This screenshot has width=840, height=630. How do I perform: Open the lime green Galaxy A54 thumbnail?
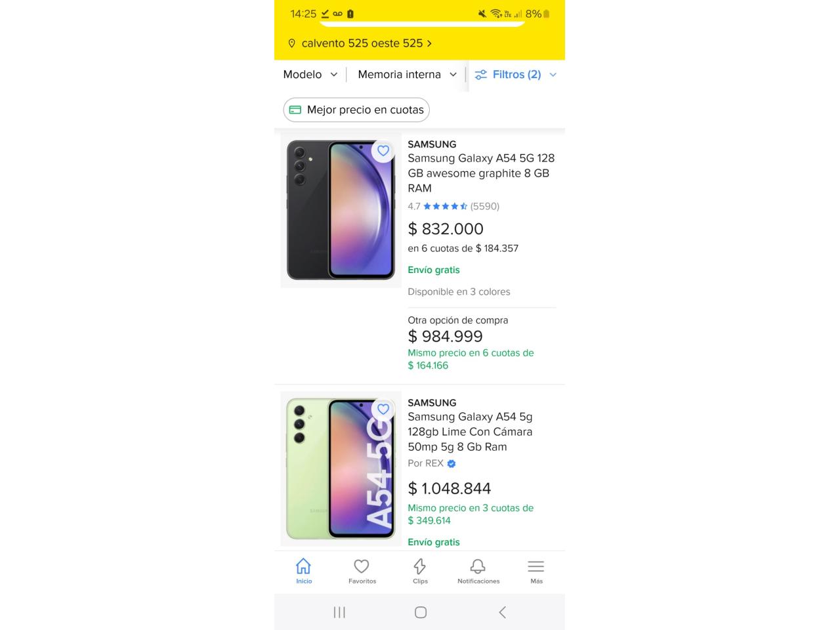(341, 469)
